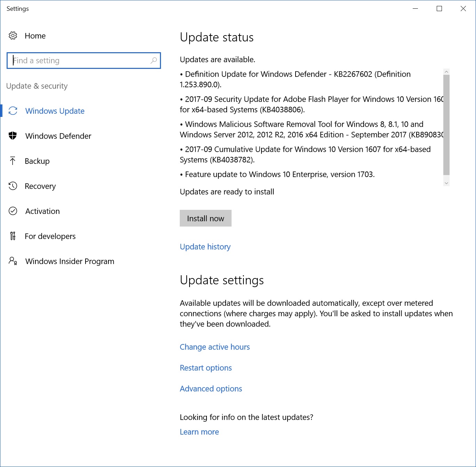Image resolution: width=476 pixels, height=467 pixels.
Task: Open the For developers page
Action: click(50, 236)
